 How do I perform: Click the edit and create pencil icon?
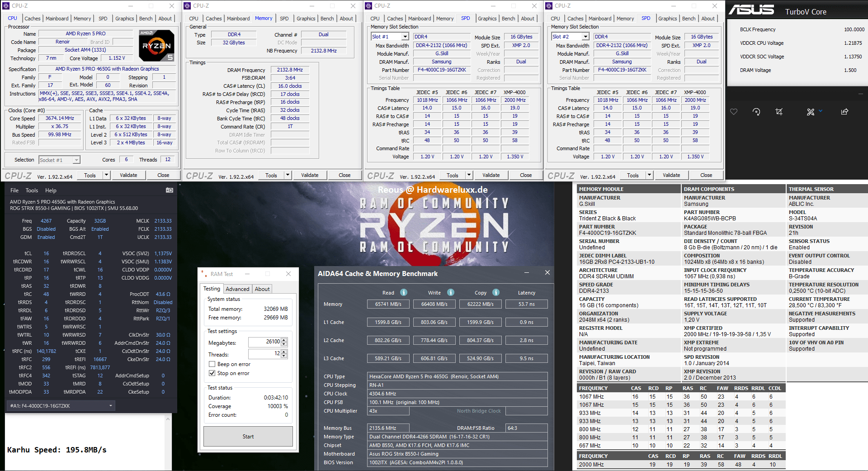tap(811, 112)
